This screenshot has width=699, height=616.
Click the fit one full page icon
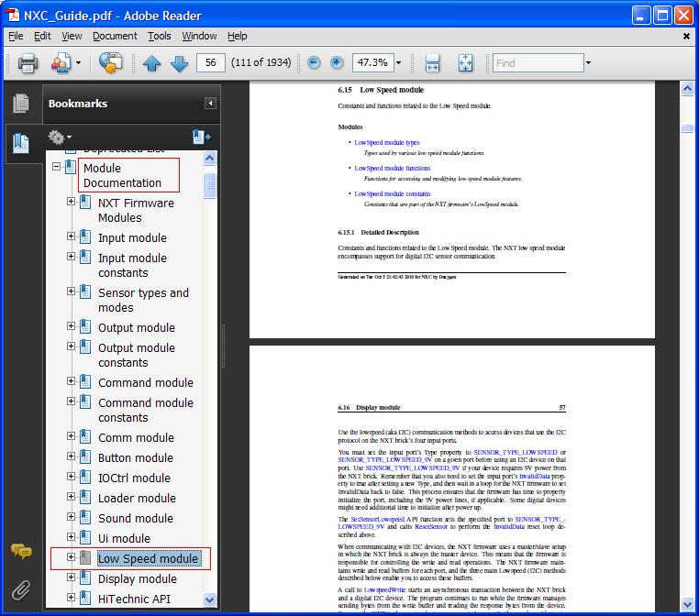tap(465, 63)
